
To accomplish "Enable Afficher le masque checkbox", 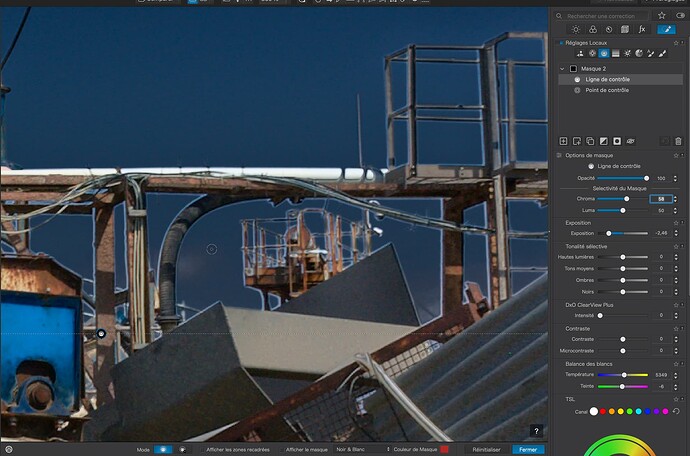I will [x=283, y=449].
